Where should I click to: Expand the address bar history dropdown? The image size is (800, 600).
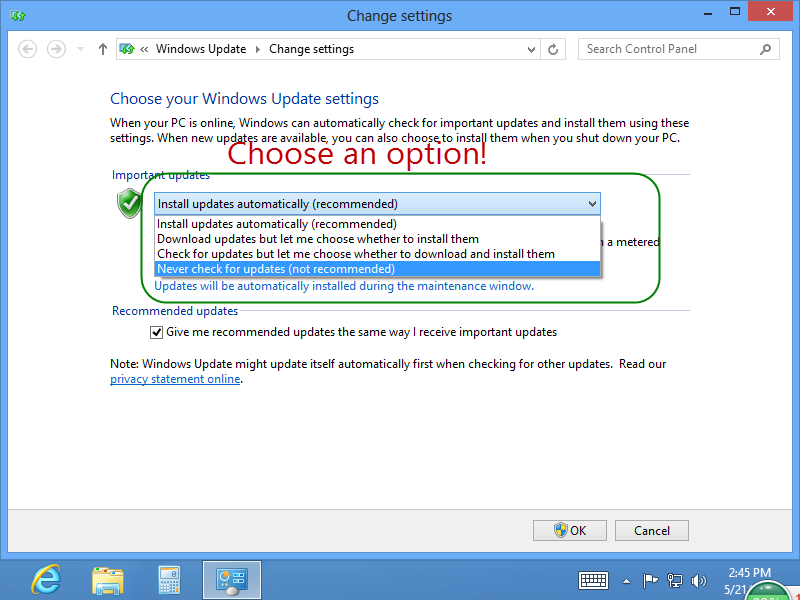[x=531, y=49]
